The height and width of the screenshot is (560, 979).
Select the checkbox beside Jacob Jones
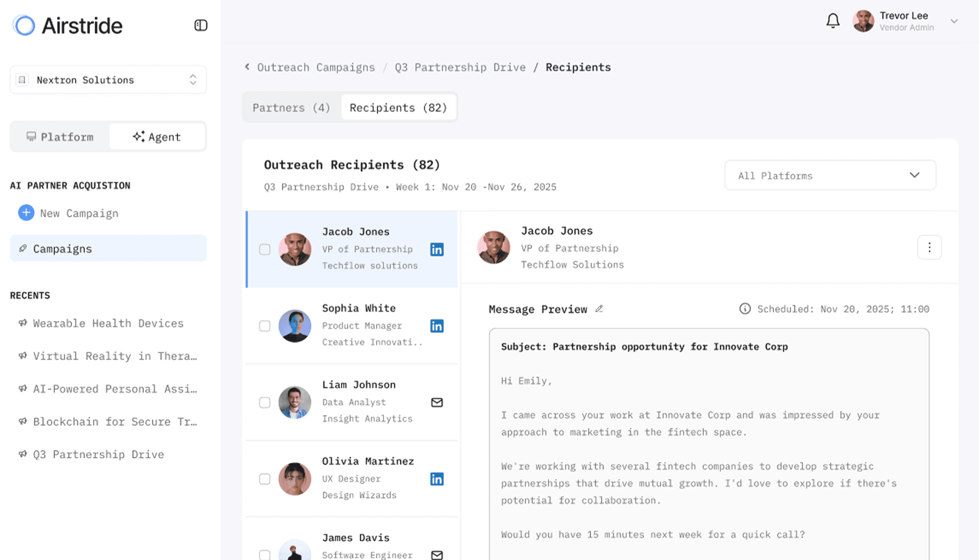coord(265,249)
